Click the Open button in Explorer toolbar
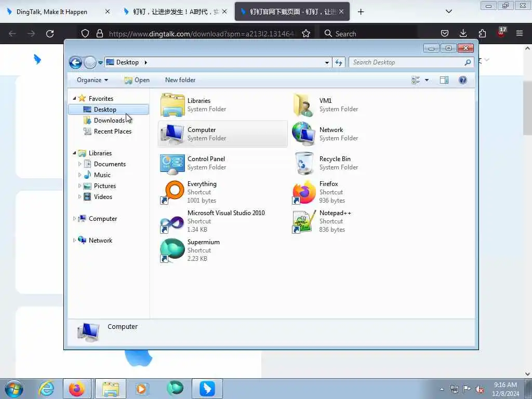The image size is (532, 399). tap(137, 80)
